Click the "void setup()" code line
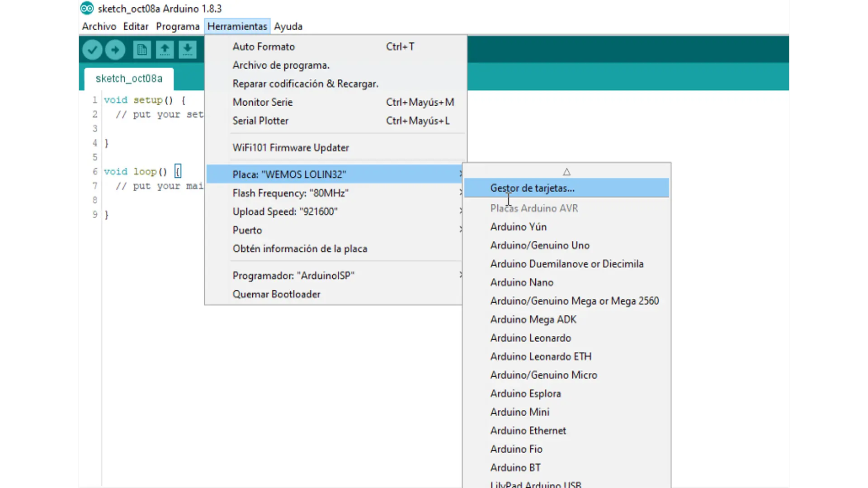The image size is (868, 488). (x=145, y=100)
